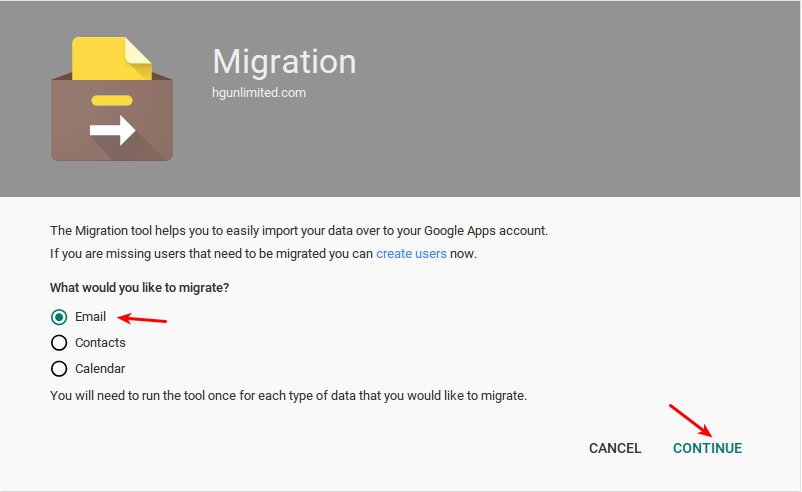Select the Email radio button
Viewport: 802px width, 492px height.
59,317
